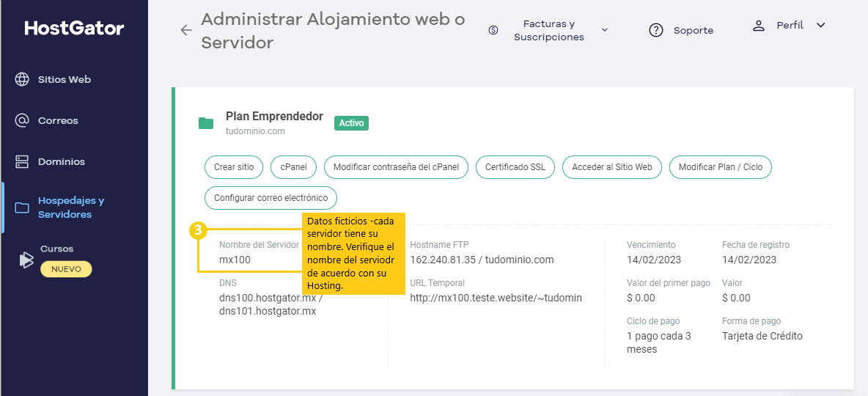Click Modificar contraseña del cPanel

(397, 166)
